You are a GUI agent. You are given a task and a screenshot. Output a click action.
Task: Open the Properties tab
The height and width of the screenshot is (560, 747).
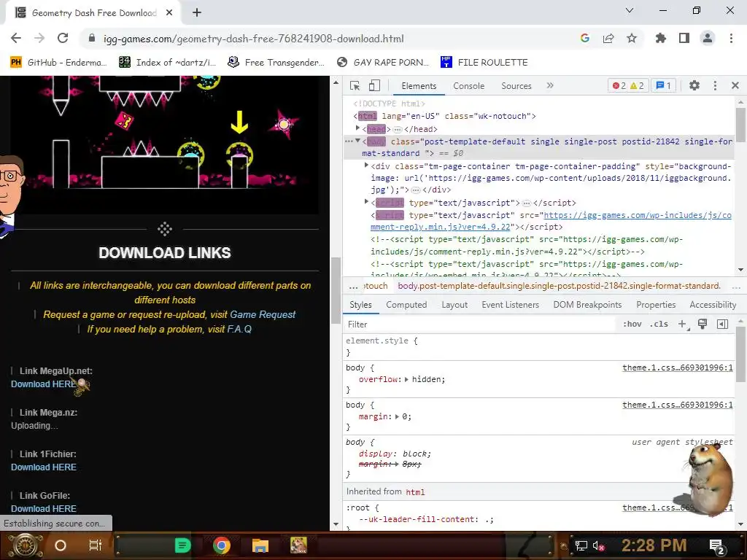click(656, 305)
